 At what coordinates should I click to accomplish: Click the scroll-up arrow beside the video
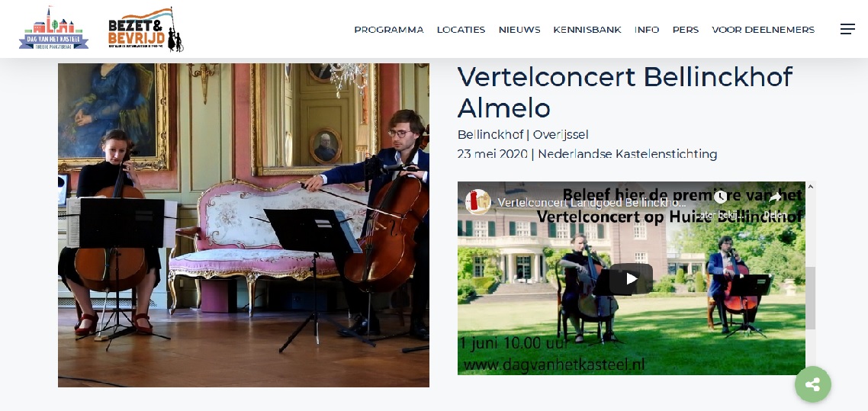(x=811, y=187)
